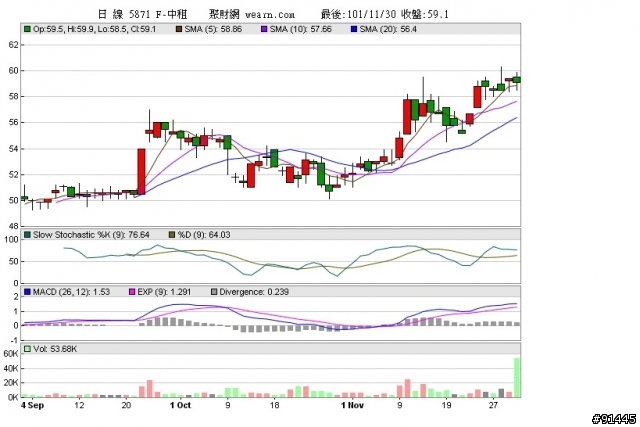The height and width of the screenshot is (427, 640).
Task: Click the green OHLC legend swatch
Action: (x=27, y=29)
